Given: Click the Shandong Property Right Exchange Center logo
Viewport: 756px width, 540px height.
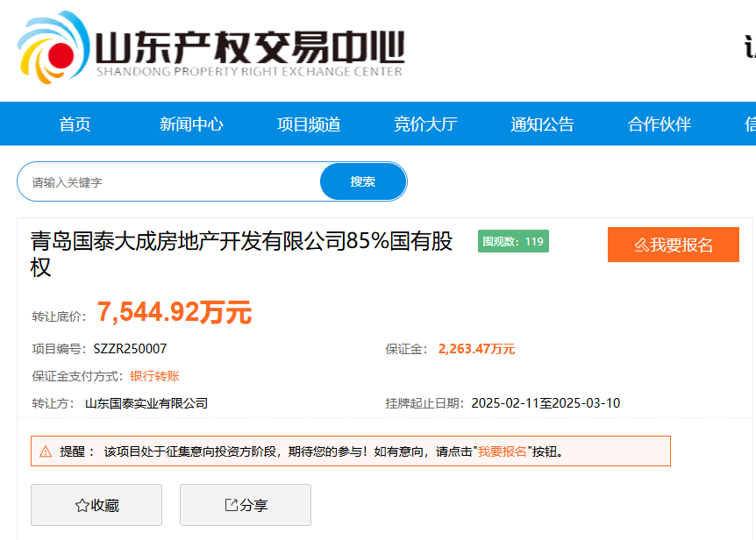Looking at the screenshot, I should pyautogui.click(x=210, y=47).
